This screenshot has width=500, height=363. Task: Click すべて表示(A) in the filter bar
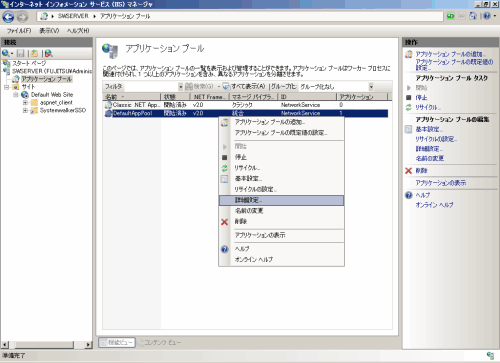pyautogui.click(x=244, y=87)
